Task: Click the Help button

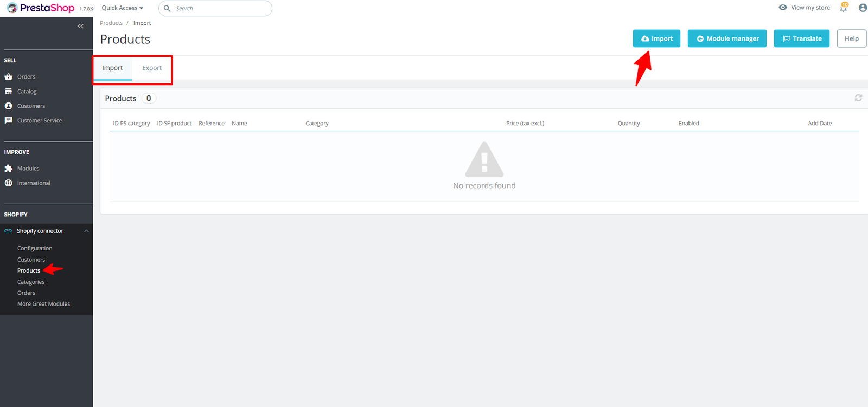Action: (851, 38)
